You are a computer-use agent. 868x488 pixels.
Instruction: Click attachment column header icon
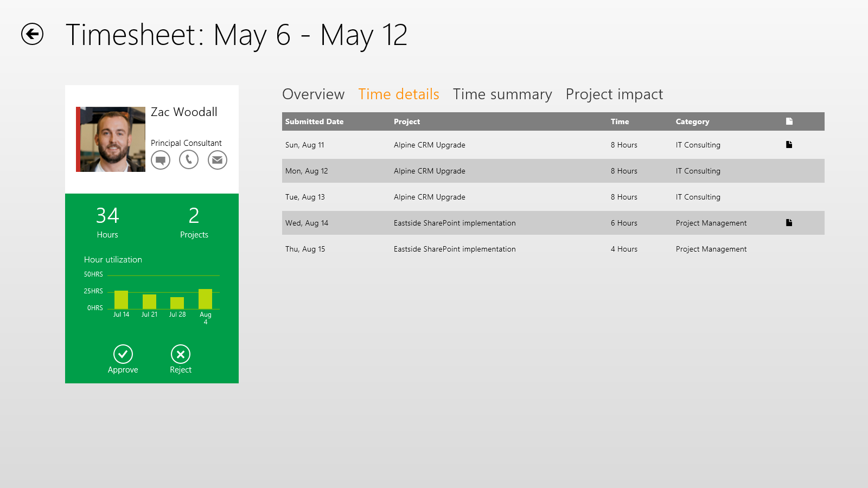click(789, 121)
